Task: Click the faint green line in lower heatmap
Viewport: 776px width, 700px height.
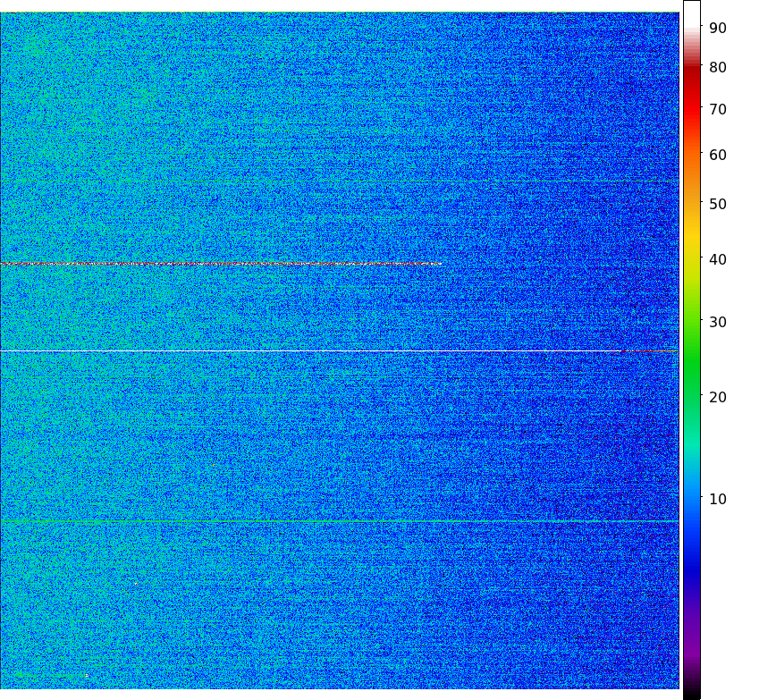Action: 340,520
